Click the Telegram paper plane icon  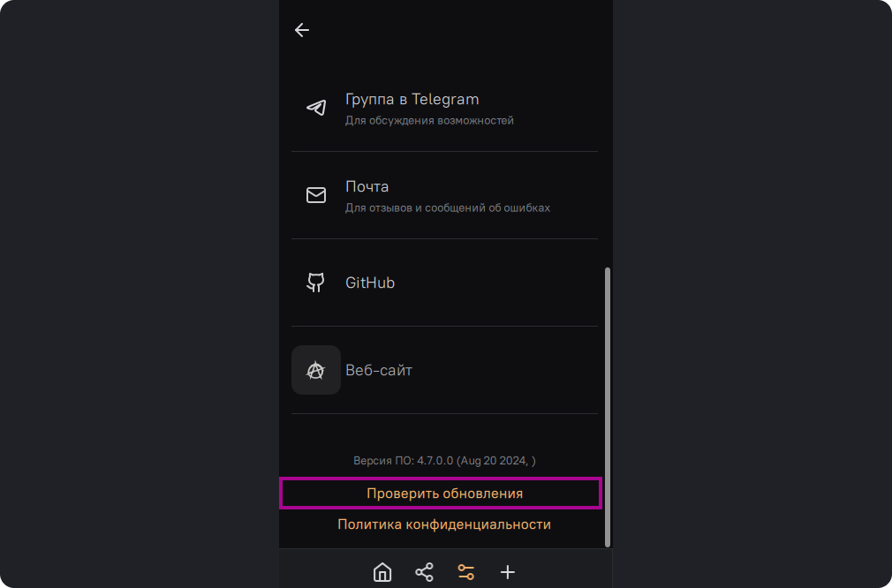click(316, 108)
